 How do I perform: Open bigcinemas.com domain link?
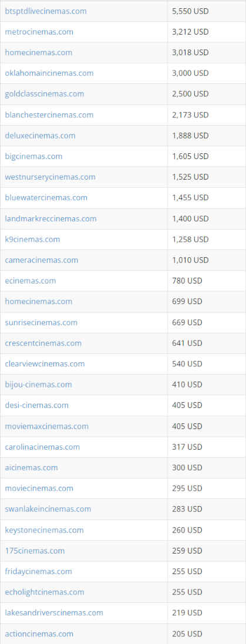click(33, 157)
